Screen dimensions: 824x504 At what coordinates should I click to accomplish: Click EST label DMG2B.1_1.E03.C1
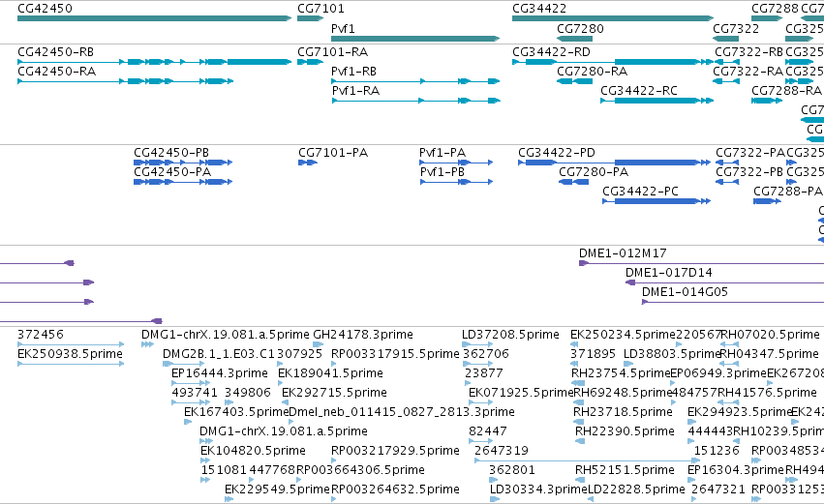[x=219, y=354]
